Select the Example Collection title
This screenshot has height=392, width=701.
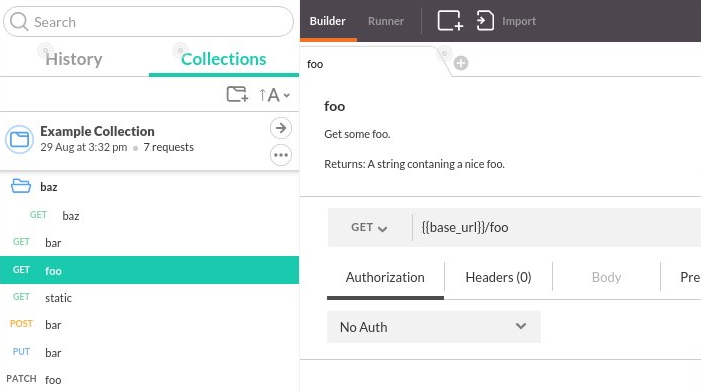(x=97, y=131)
